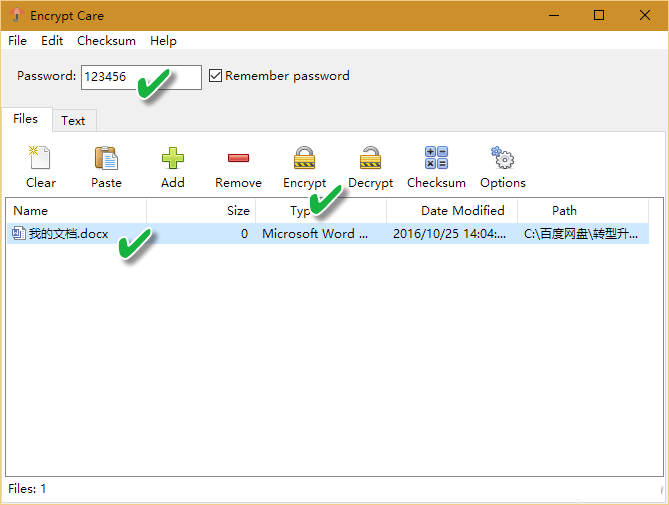Click the Decrypt open padlock icon

tap(370, 157)
